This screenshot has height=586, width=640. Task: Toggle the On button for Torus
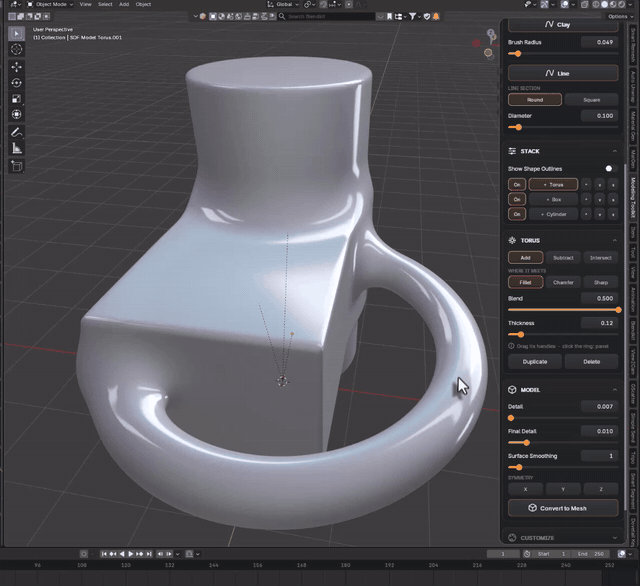click(517, 184)
